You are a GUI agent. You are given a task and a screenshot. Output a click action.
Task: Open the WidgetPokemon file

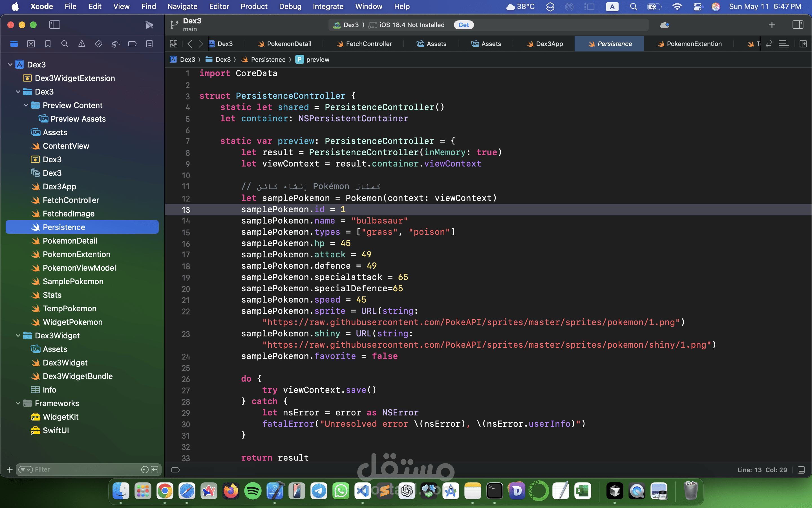(x=67, y=322)
